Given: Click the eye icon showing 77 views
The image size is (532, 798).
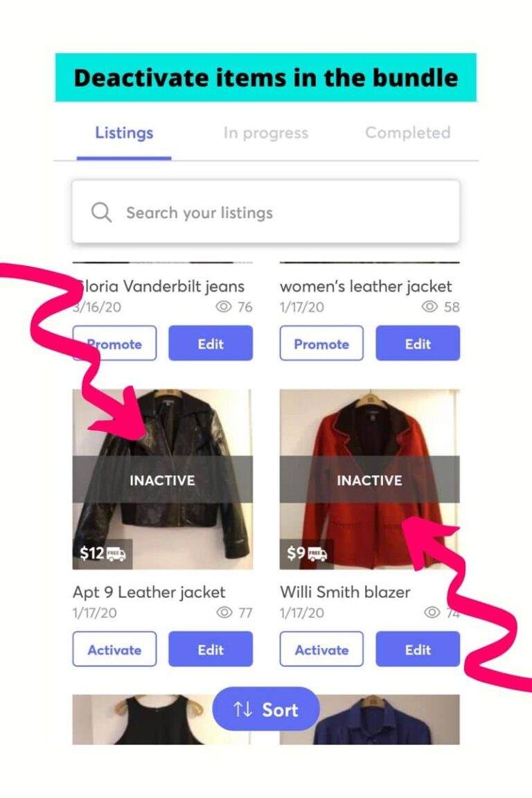Looking at the screenshot, I should click(x=223, y=612).
